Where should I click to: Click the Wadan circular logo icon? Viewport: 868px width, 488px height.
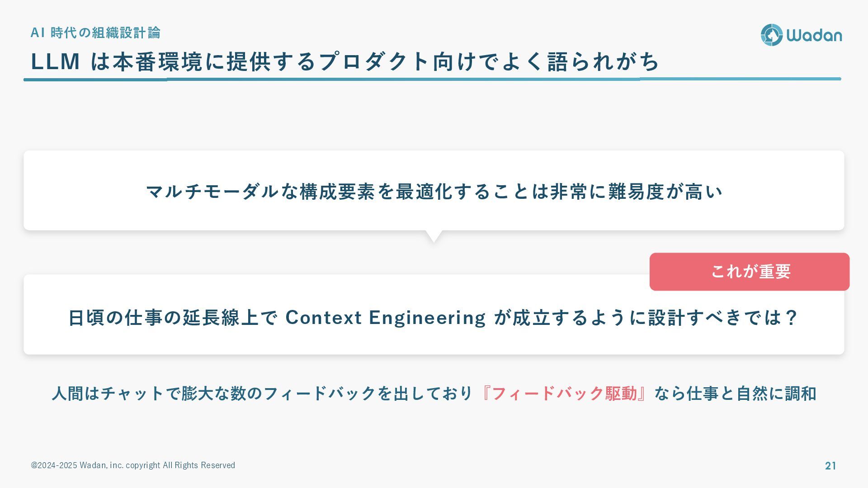(x=771, y=35)
